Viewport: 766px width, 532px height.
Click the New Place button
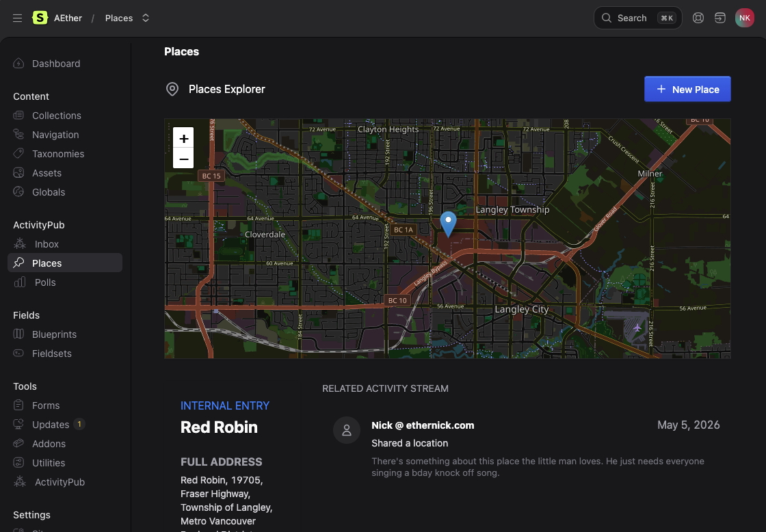687,90
